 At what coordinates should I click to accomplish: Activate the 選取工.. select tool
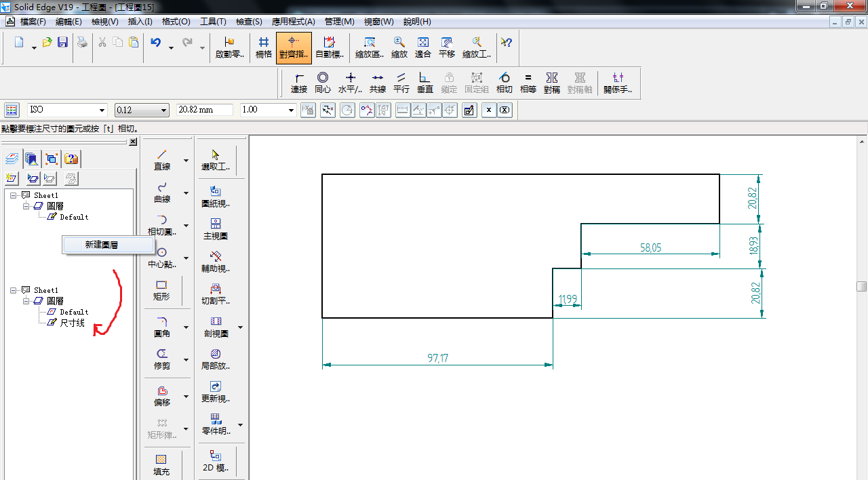click(x=216, y=160)
